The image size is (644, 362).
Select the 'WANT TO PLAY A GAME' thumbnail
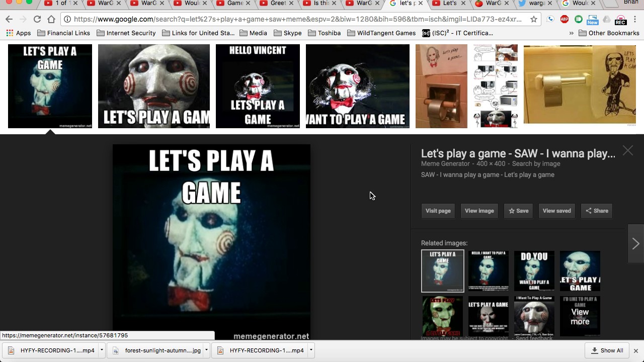(358, 86)
